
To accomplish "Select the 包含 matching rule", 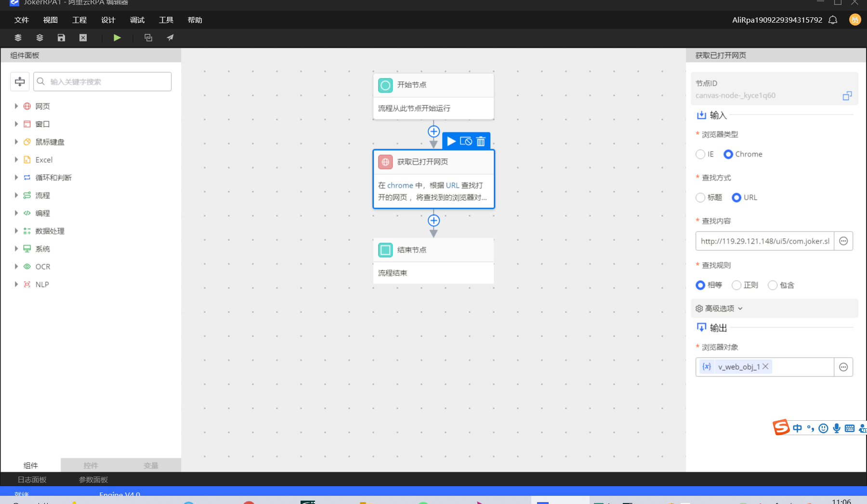I will click(x=773, y=285).
